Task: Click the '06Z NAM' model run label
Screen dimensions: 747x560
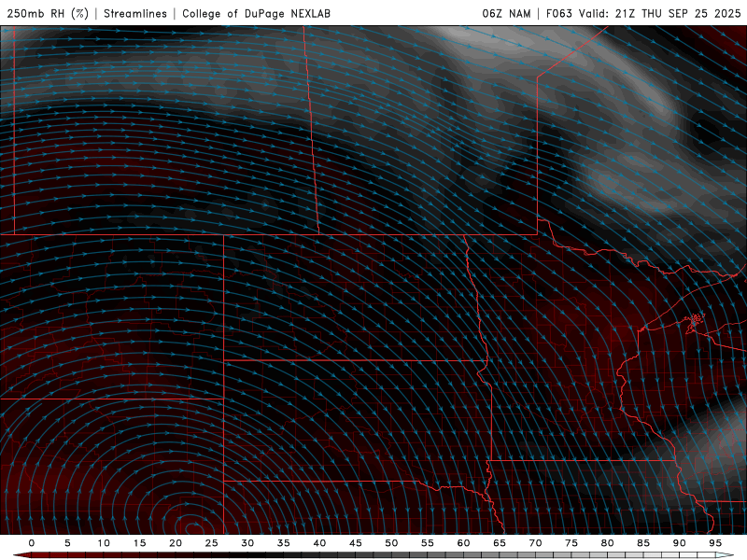Action: tap(506, 13)
